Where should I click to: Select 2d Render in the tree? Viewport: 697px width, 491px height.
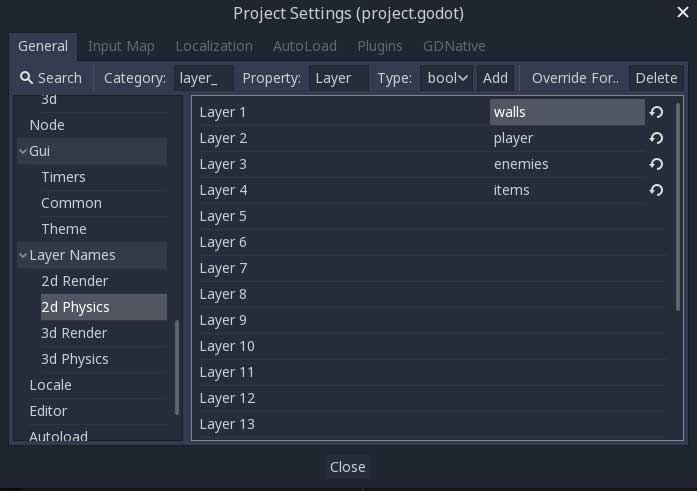[74, 281]
